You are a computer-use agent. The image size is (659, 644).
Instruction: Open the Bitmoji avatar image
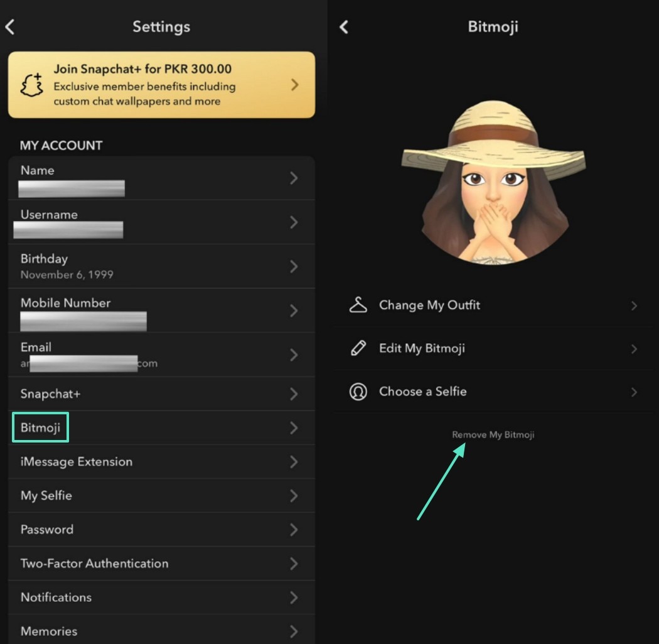[x=493, y=182]
